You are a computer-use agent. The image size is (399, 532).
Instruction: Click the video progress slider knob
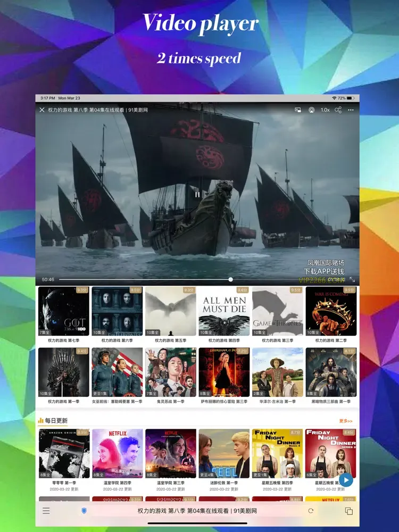pos(231,280)
